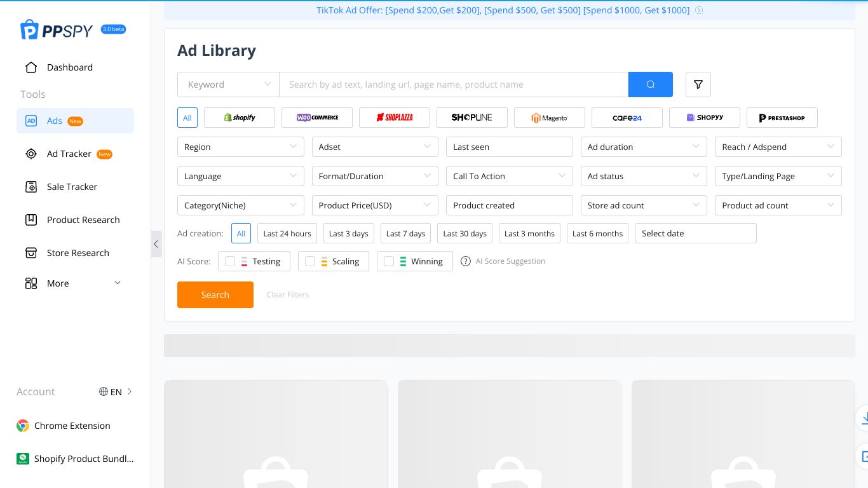
Task: Go to Ad Tracker in the sidebar
Action: (69, 154)
